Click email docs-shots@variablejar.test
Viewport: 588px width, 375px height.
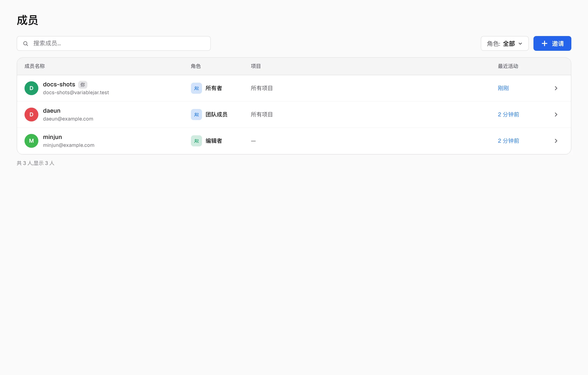(76, 92)
